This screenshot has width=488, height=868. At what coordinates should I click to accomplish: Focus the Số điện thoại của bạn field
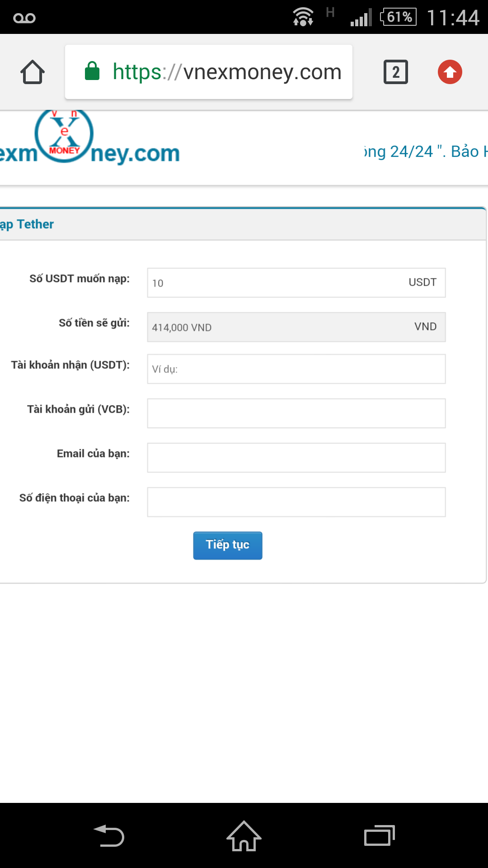(296, 502)
